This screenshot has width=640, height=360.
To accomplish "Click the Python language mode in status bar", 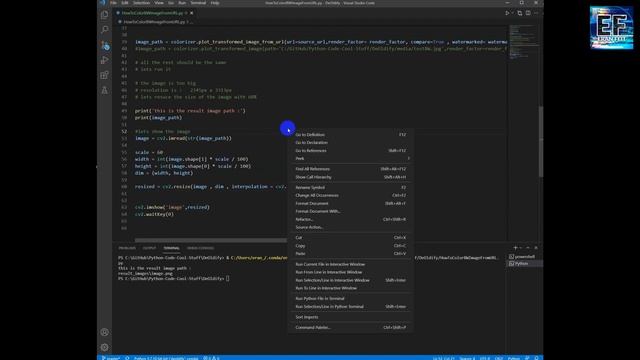I will click(513, 358).
